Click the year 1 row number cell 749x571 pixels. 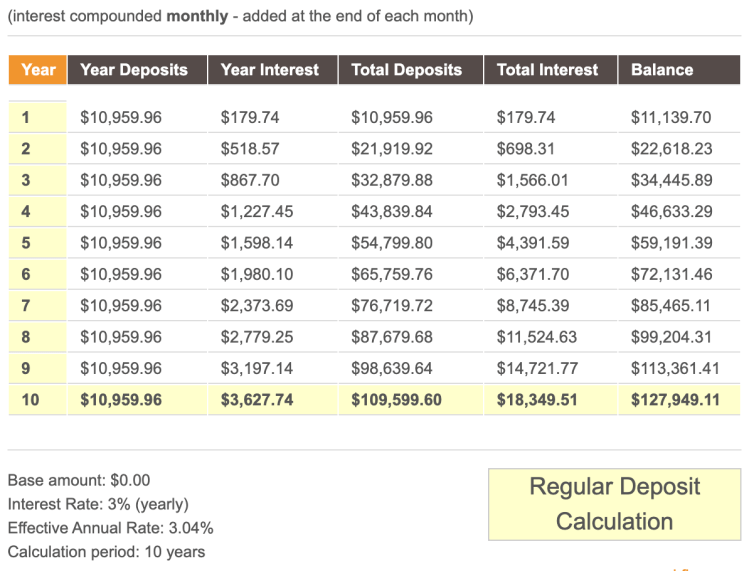26,117
